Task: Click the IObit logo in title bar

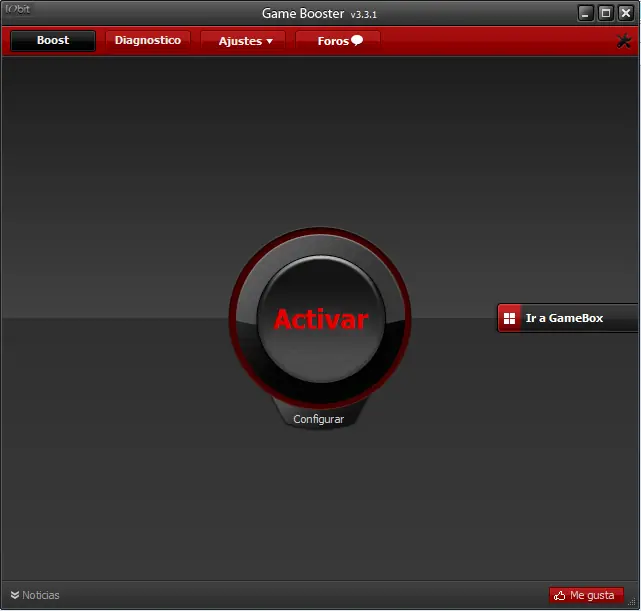Action: (18, 9)
